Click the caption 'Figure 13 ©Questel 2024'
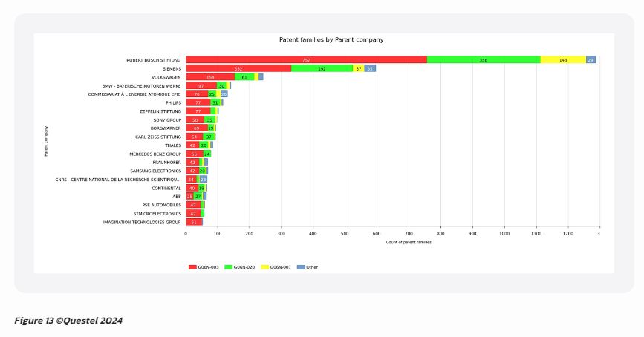The height and width of the screenshot is (337, 644). [x=68, y=321]
